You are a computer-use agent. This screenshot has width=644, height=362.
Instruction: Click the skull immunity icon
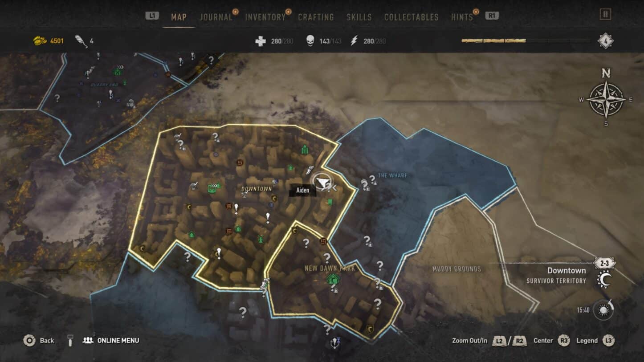click(310, 41)
